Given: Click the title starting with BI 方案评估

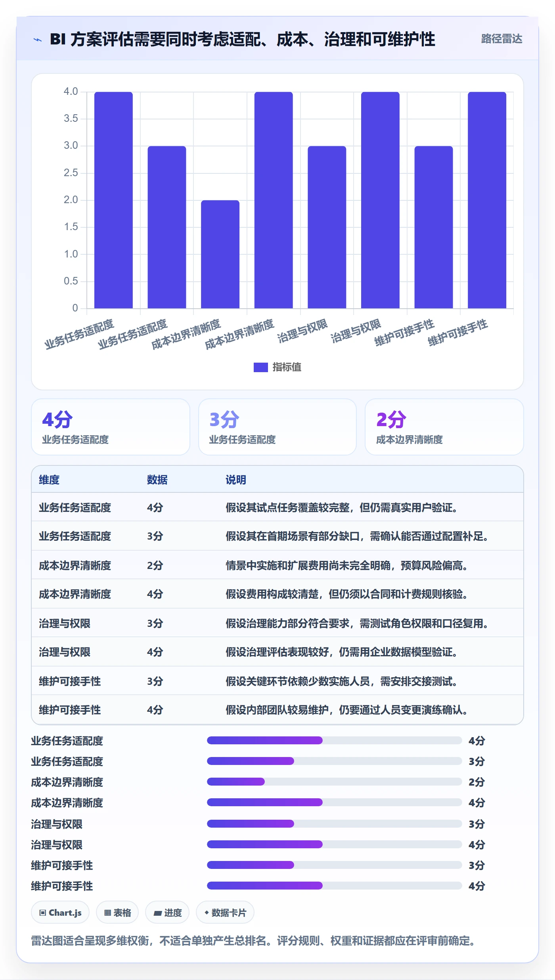Looking at the screenshot, I should [x=242, y=39].
